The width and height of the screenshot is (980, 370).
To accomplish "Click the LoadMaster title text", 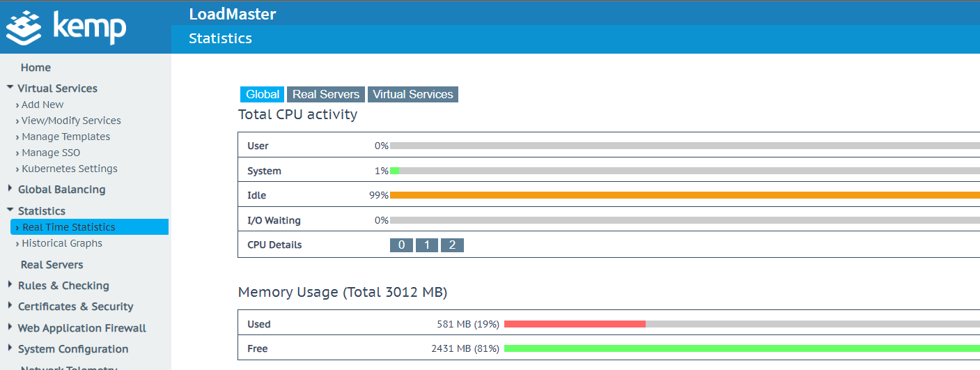I will 233,14.
